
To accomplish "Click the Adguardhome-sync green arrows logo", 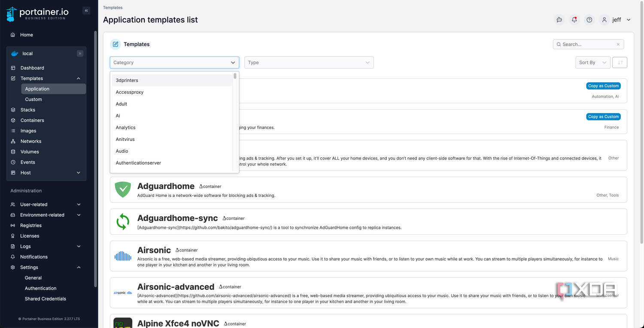I will point(123,222).
